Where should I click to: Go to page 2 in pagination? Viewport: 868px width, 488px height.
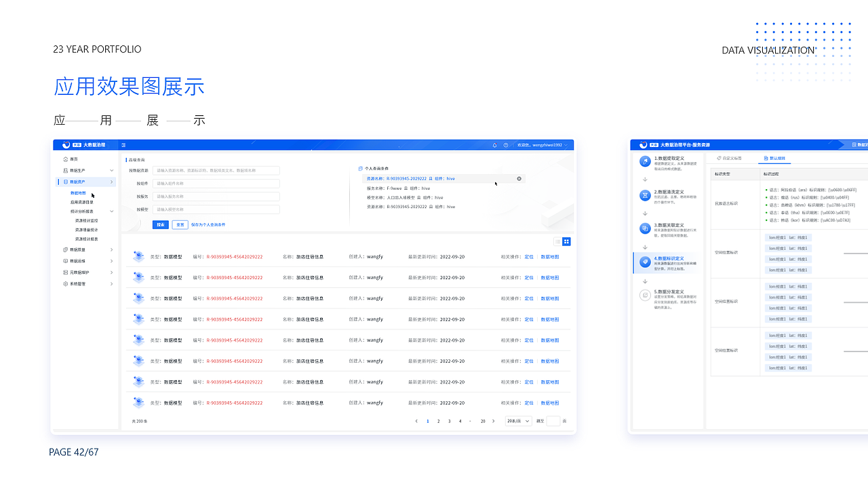coord(439,421)
